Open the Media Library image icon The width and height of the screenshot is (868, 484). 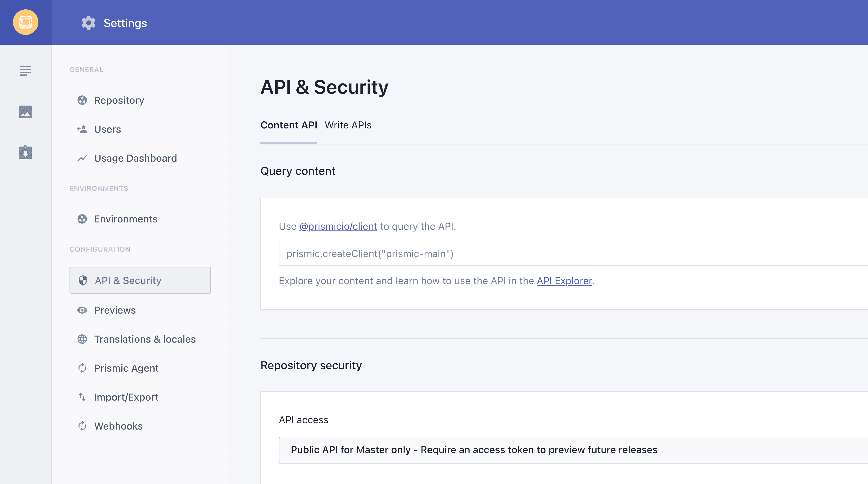(x=25, y=112)
